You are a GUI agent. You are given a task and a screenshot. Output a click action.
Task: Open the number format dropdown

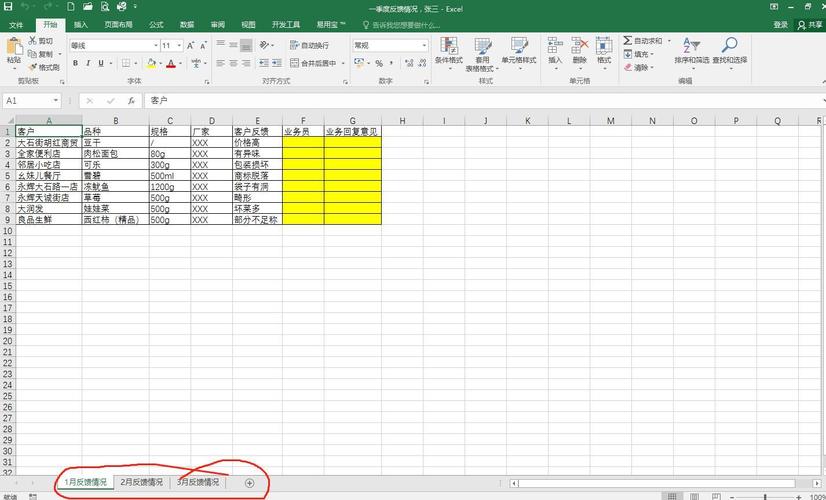click(x=424, y=46)
